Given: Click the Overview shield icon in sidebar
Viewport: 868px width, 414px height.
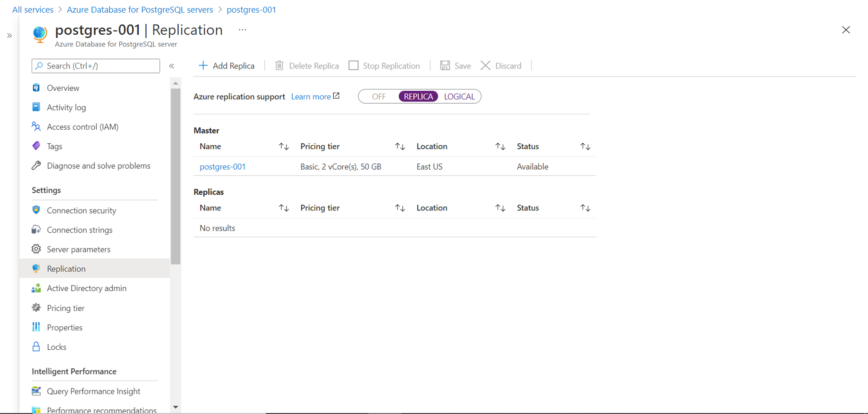Looking at the screenshot, I should 36,88.
